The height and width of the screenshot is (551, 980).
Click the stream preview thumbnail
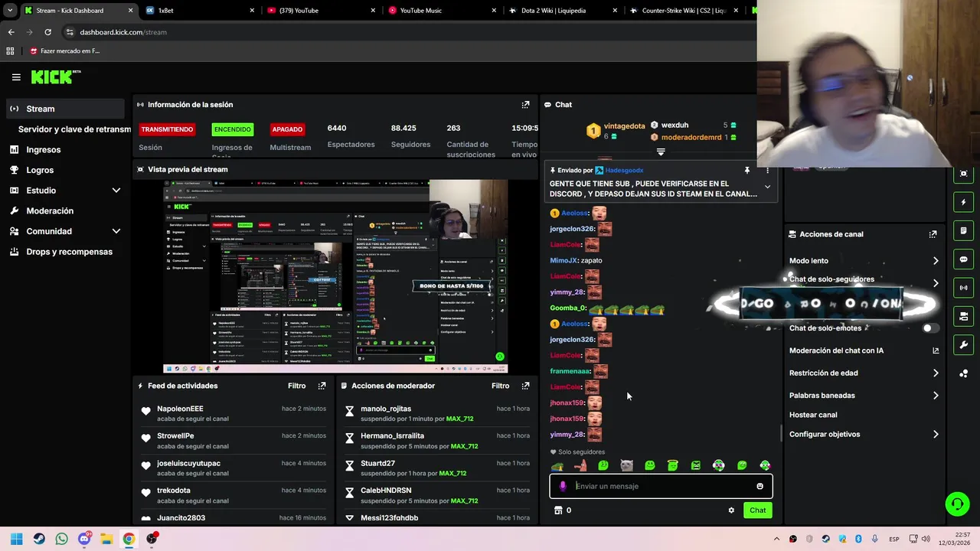point(335,276)
